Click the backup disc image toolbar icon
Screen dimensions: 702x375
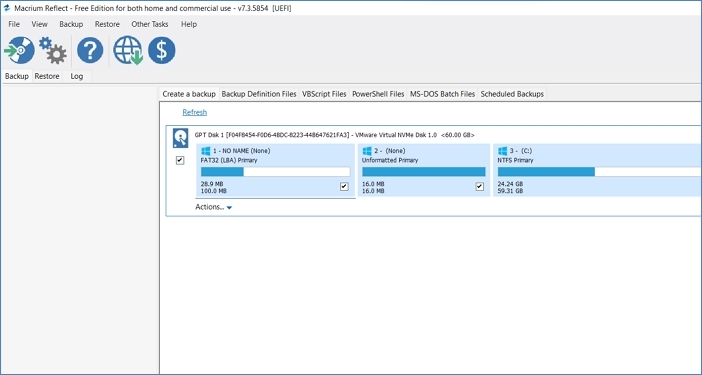(19, 50)
